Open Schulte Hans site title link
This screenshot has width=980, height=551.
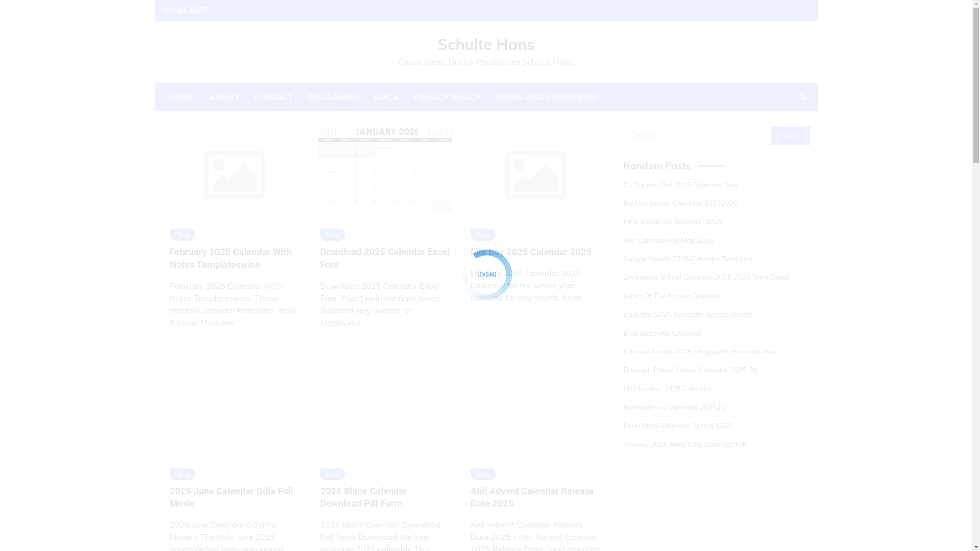point(485,44)
